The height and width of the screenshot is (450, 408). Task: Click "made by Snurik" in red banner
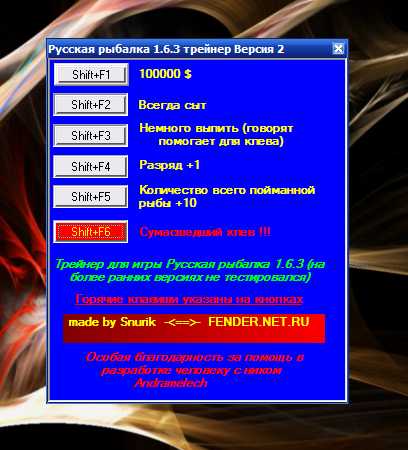[x=112, y=322]
